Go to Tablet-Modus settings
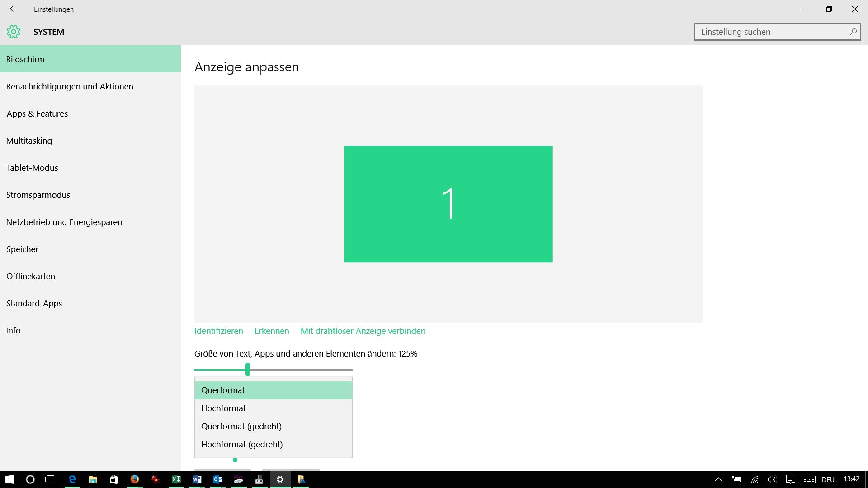Viewport: 868px width, 488px height. (32, 168)
